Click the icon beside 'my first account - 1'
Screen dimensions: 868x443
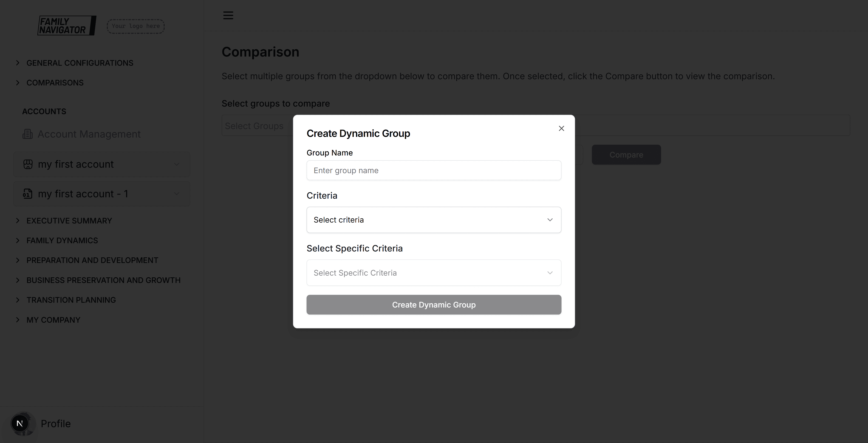point(28,193)
